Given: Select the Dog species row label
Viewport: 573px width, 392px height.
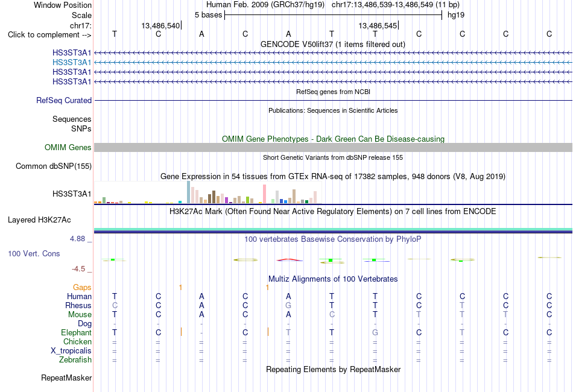Looking at the screenshot, I should click(x=84, y=324).
